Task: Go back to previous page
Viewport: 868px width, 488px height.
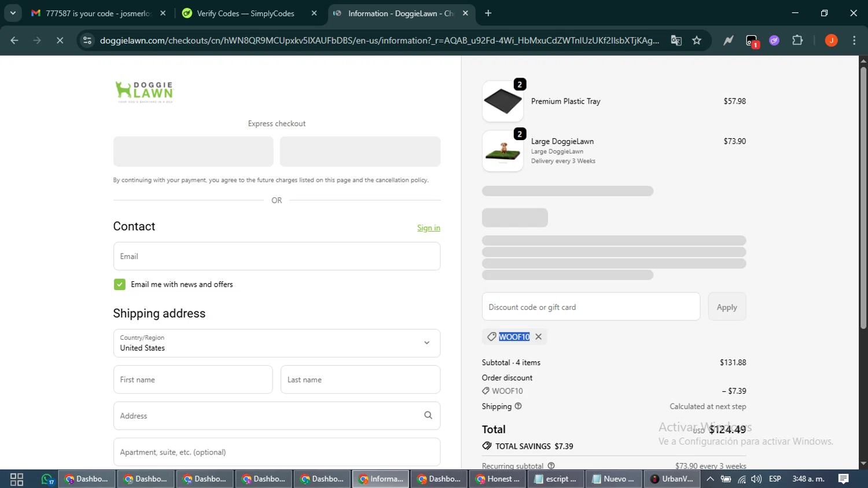Action: pyautogui.click(x=14, y=40)
